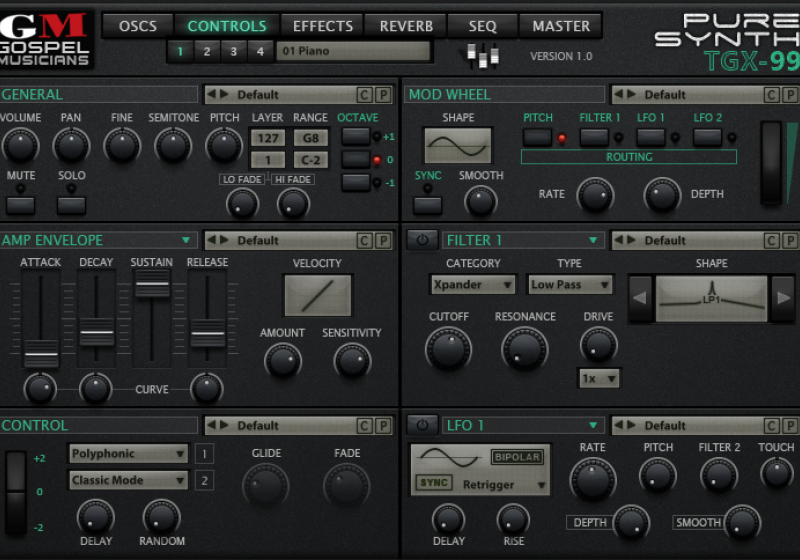Click the next filter shape arrow
This screenshot has height=560, width=800.
coord(783,298)
